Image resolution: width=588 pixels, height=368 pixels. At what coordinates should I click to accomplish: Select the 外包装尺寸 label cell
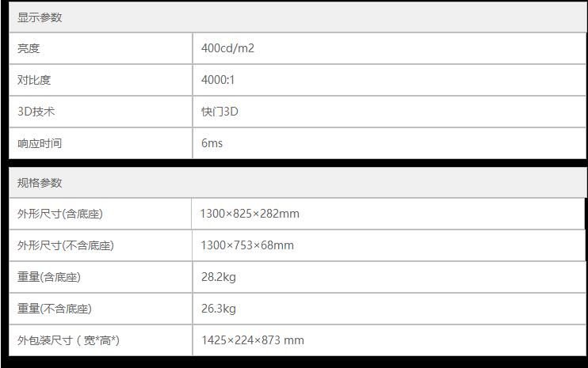point(68,340)
